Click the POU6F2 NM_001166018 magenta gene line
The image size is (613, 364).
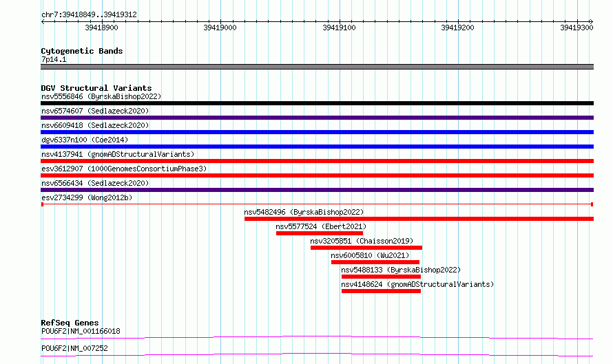coord(317,337)
